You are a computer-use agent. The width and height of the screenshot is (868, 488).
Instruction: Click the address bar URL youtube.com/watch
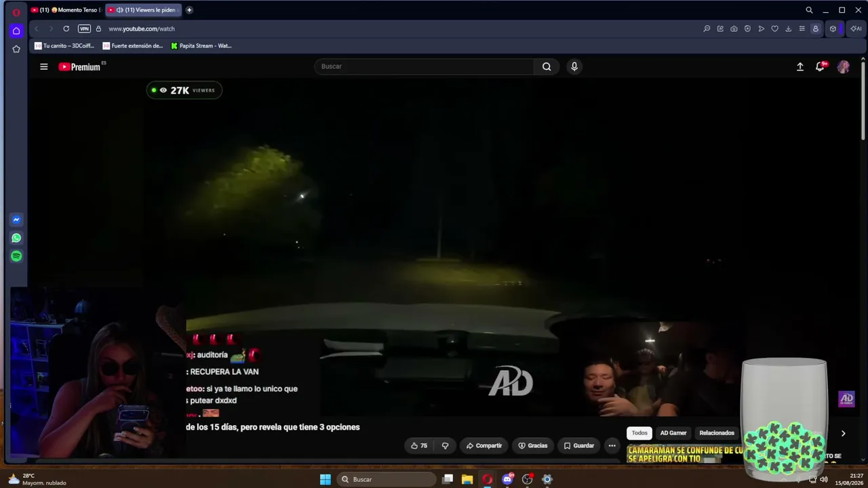coord(142,28)
